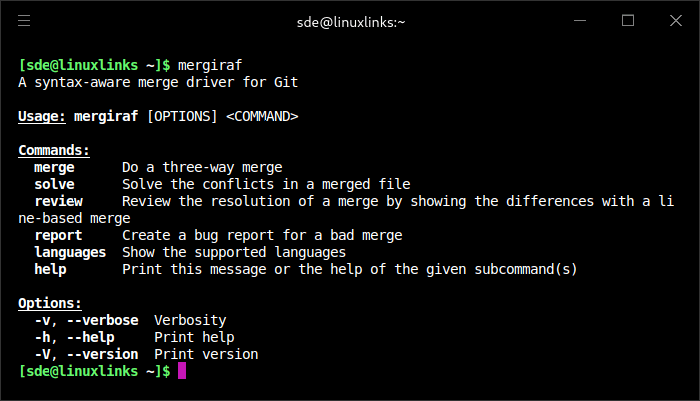Viewport: 700px width, 401px height.
Task: Click the underlined 'Commands:' heading
Action: [x=54, y=150]
